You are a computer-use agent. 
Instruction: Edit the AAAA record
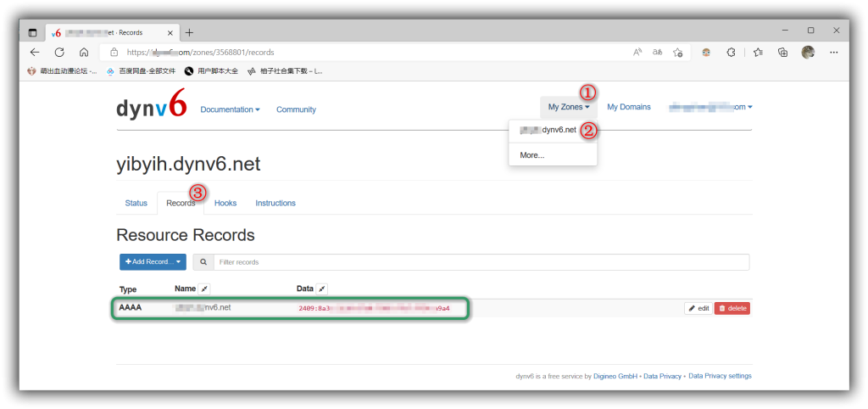click(698, 308)
